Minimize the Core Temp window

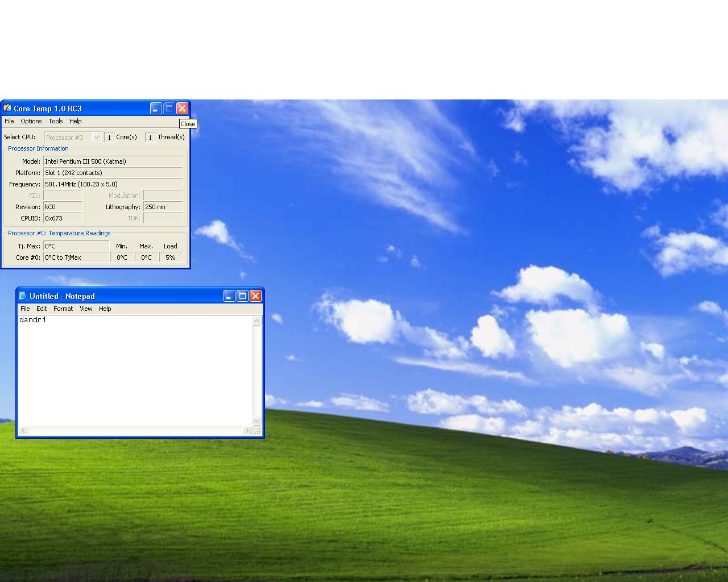[156, 108]
